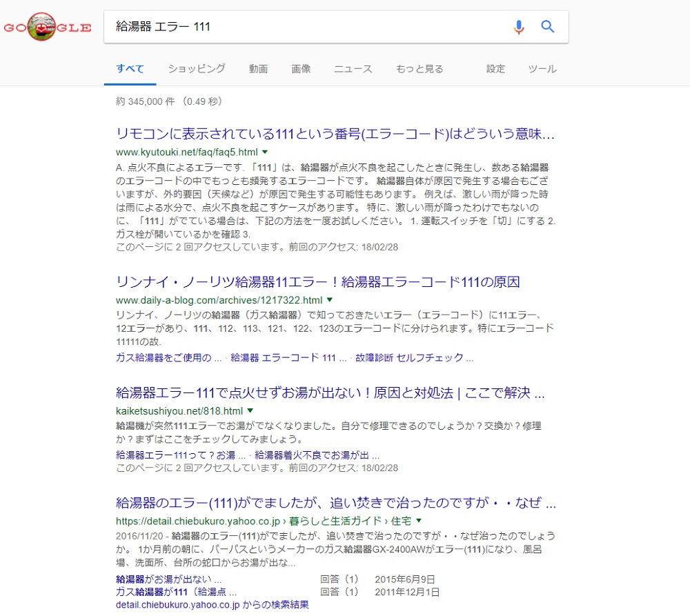Click the date 2015年6月9日
690x616 pixels.
point(405,579)
